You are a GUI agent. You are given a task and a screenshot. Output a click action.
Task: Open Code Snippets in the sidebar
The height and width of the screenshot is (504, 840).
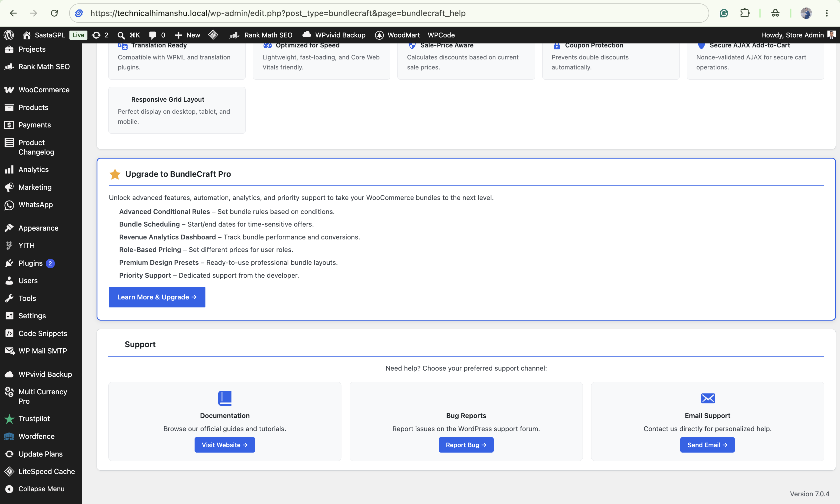[x=41, y=333]
